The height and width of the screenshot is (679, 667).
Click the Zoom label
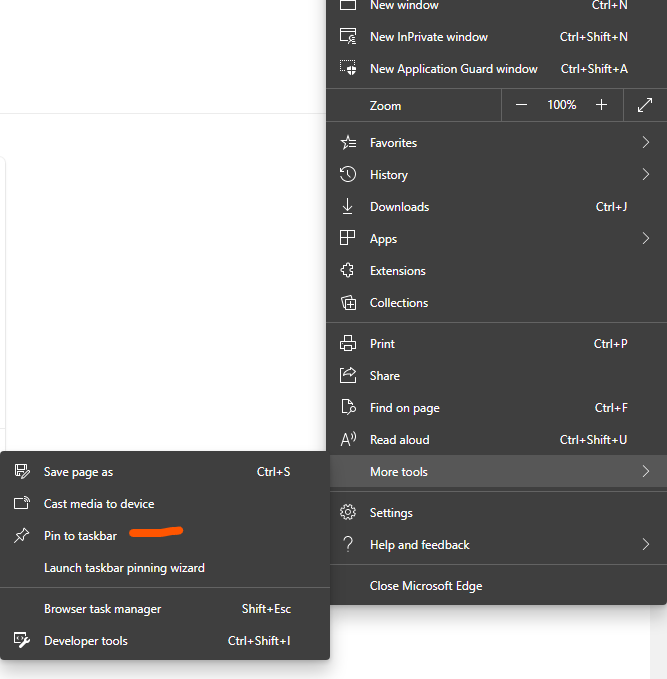[x=385, y=106]
